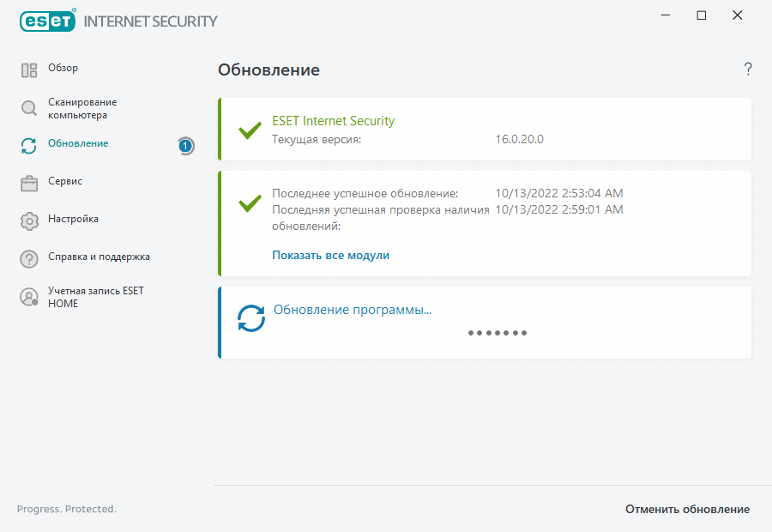Click the checkmark beside last successful update info
The width and height of the screenshot is (772, 532).
249,204
